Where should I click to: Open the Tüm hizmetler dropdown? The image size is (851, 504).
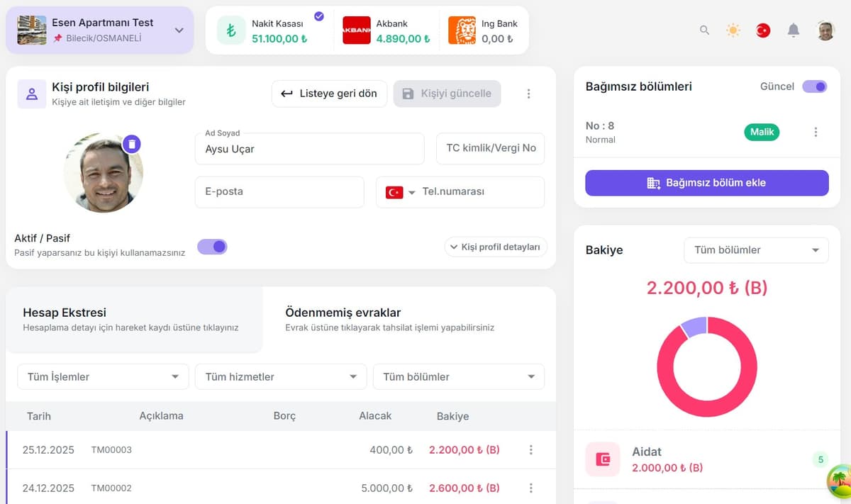click(281, 376)
